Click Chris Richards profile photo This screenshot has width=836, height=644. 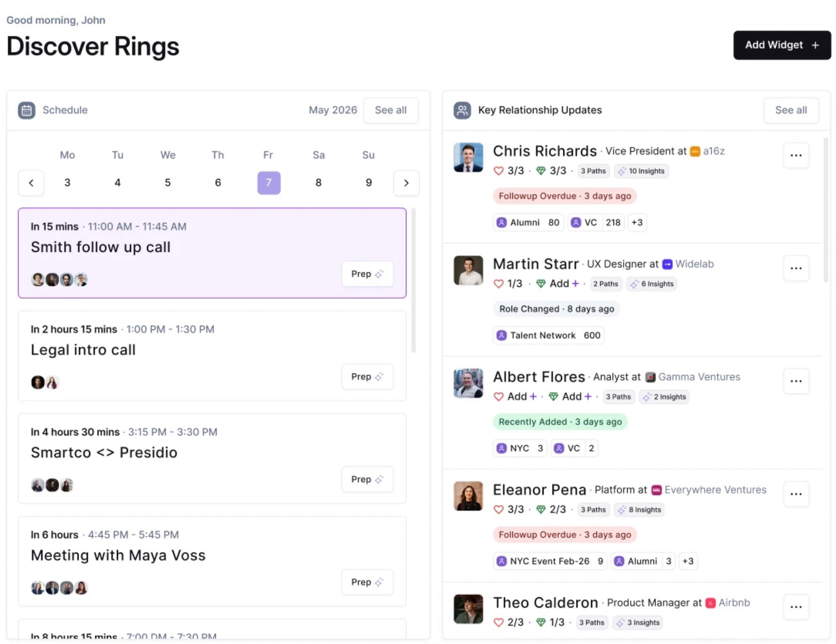(x=468, y=157)
